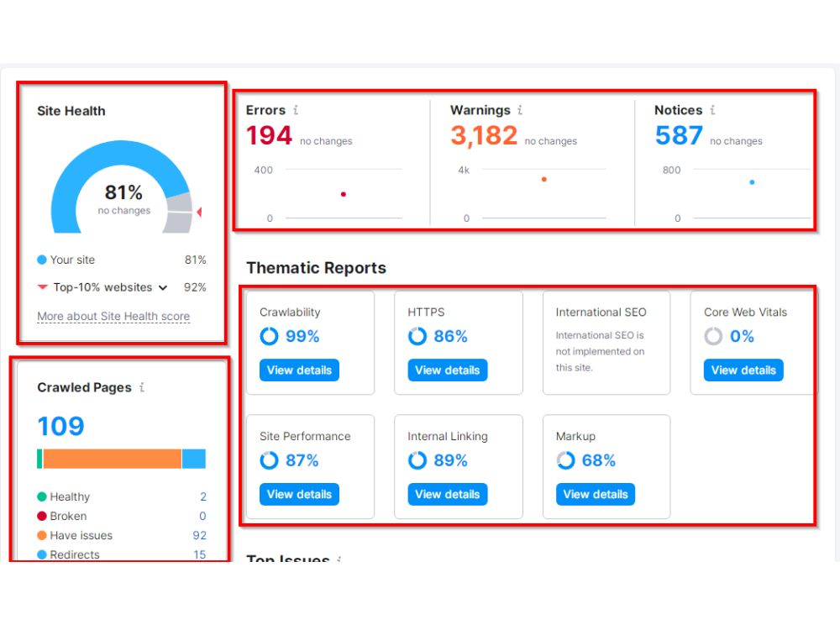Click the Top-10% websites 92% value

[x=195, y=287]
